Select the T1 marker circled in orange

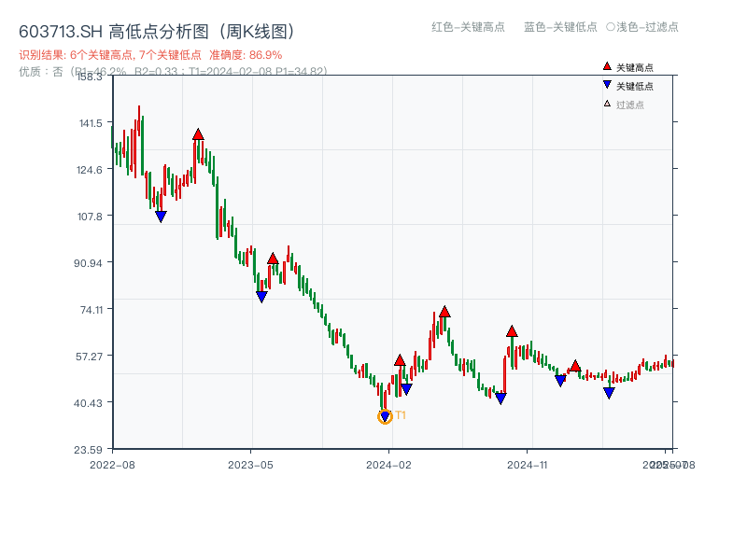coord(385,416)
